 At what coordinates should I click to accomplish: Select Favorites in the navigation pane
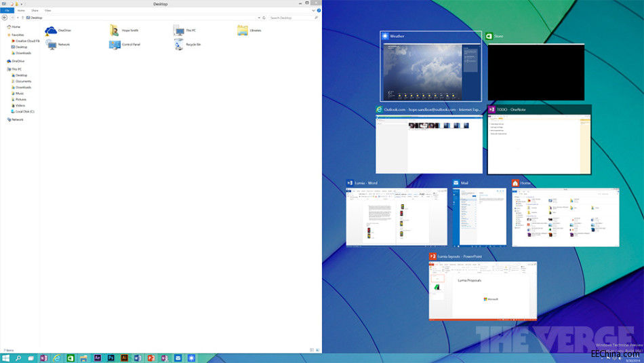point(16,35)
